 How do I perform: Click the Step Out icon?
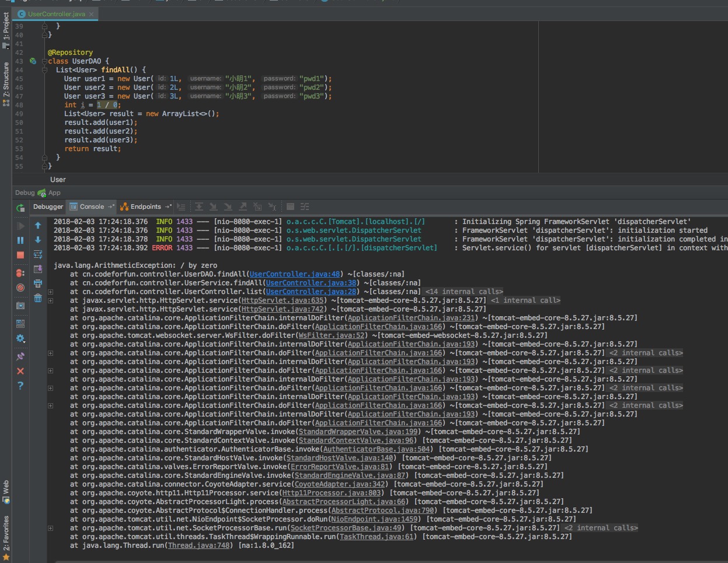pos(242,207)
